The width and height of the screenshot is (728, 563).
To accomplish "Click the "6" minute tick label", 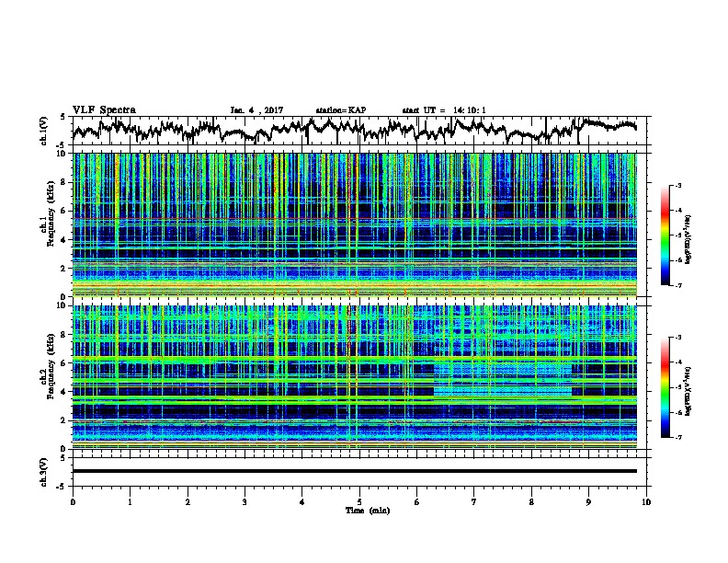I will click(416, 502).
